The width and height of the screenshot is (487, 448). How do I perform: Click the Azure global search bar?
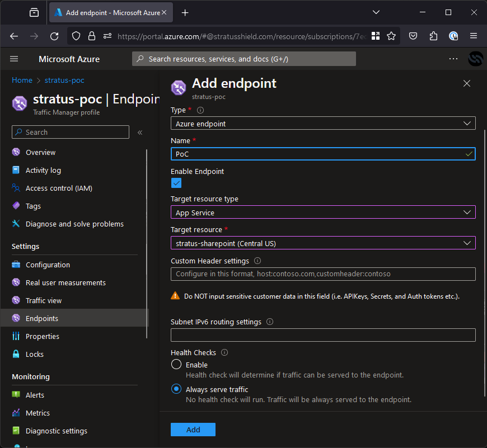244,59
